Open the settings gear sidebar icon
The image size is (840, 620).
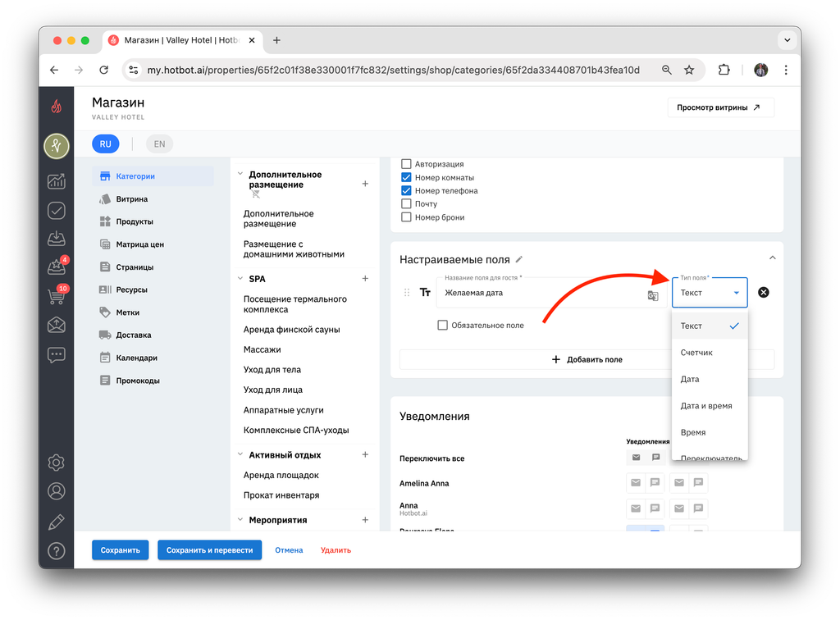[57, 462]
